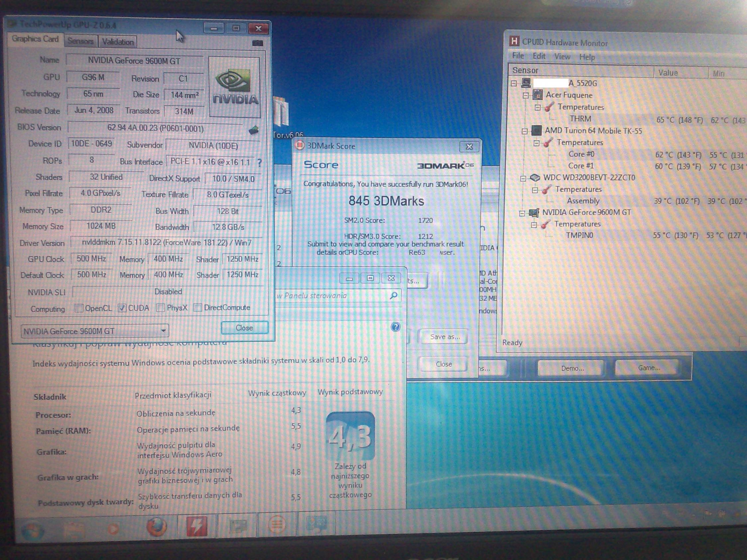This screenshot has height=560, width=747.
Task: Toggle the CUDA checkbox
Action: coord(122,308)
